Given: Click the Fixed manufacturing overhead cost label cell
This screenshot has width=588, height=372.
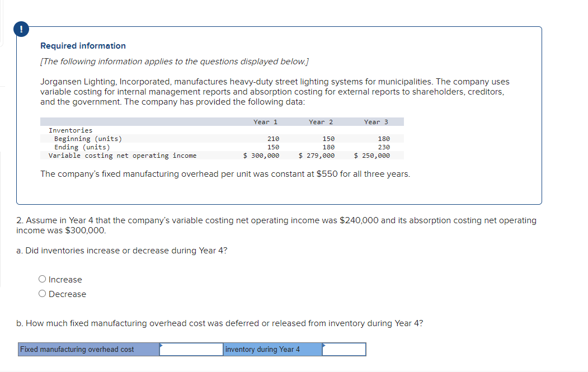Looking at the screenshot, I should click(x=89, y=349).
